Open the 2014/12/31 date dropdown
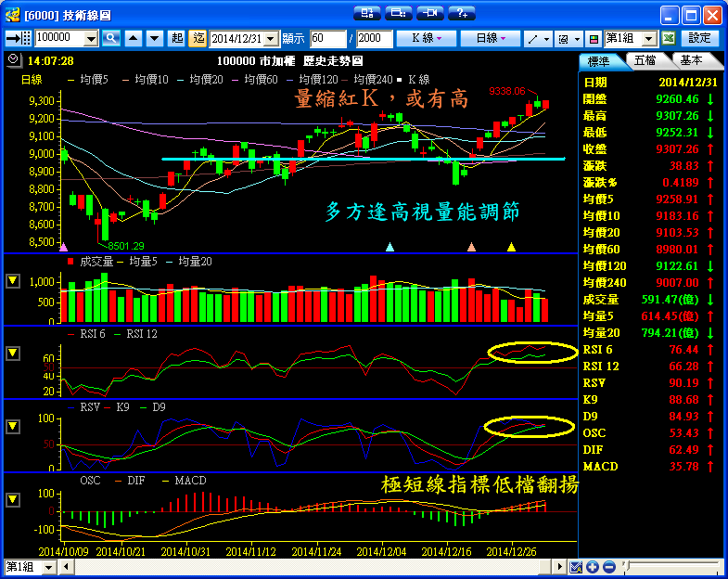Image resolution: width=728 pixels, height=579 pixels. coord(271,39)
